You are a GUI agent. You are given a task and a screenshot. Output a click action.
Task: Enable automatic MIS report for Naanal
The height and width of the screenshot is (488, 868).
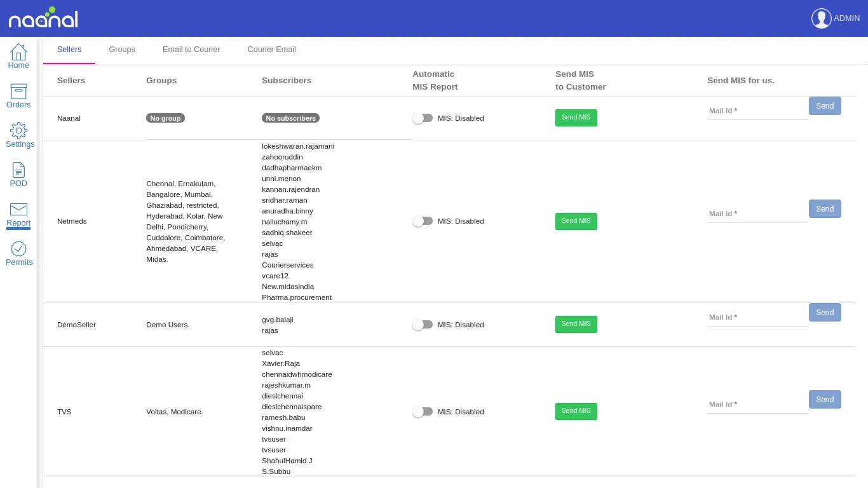[423, 118]
